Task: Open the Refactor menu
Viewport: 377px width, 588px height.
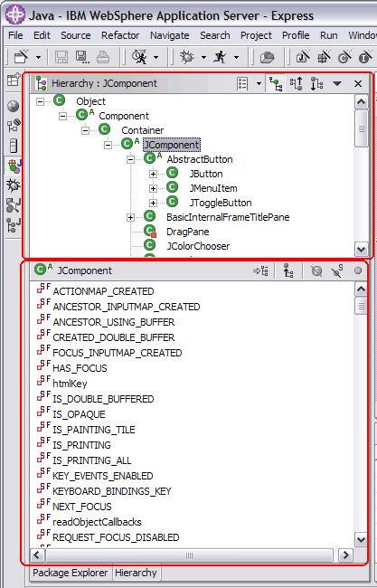Action: (120, 35)
